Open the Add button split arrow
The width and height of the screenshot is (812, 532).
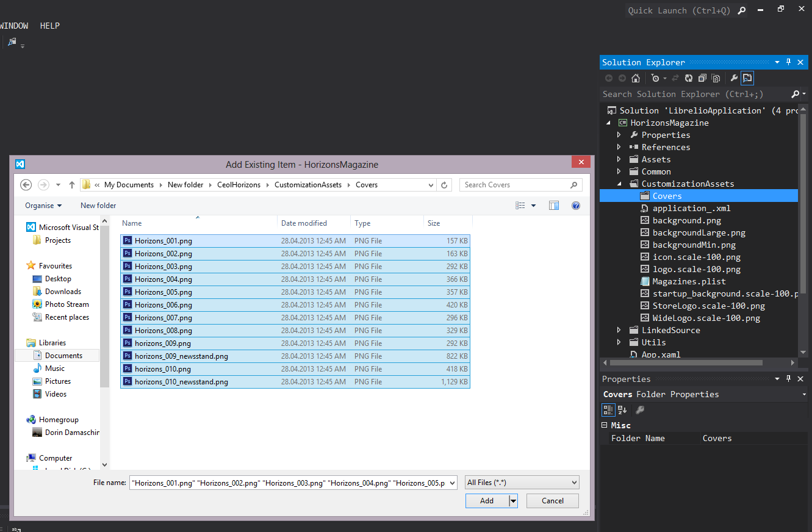[x=513, y=501]
